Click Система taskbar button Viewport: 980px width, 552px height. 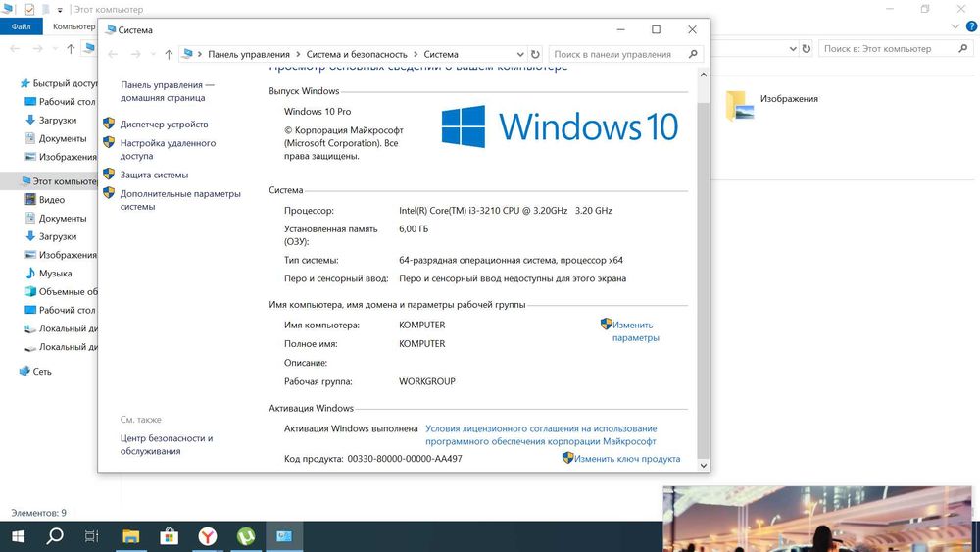(284, 536)
